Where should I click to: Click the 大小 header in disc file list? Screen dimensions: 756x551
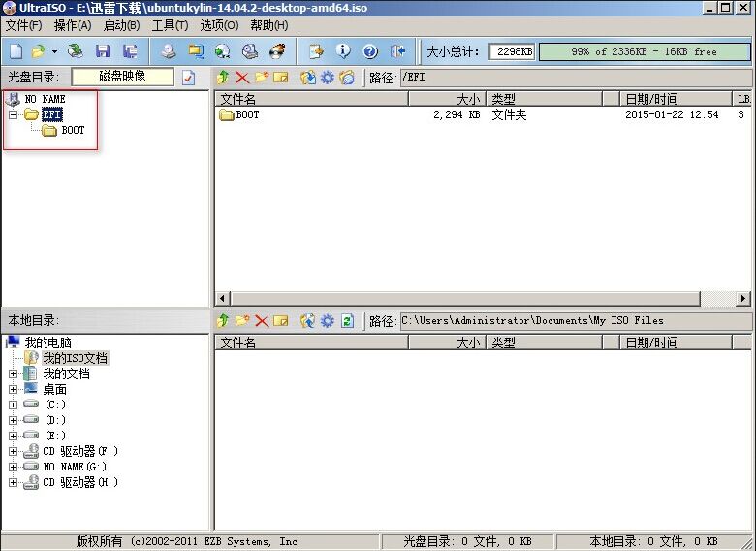(x=447, y=99)
